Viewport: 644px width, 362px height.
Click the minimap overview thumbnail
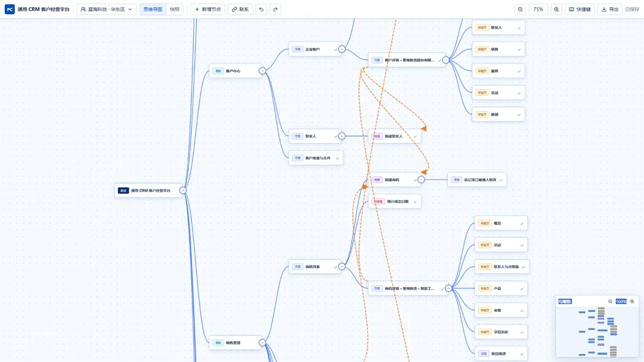click(597, 332)
